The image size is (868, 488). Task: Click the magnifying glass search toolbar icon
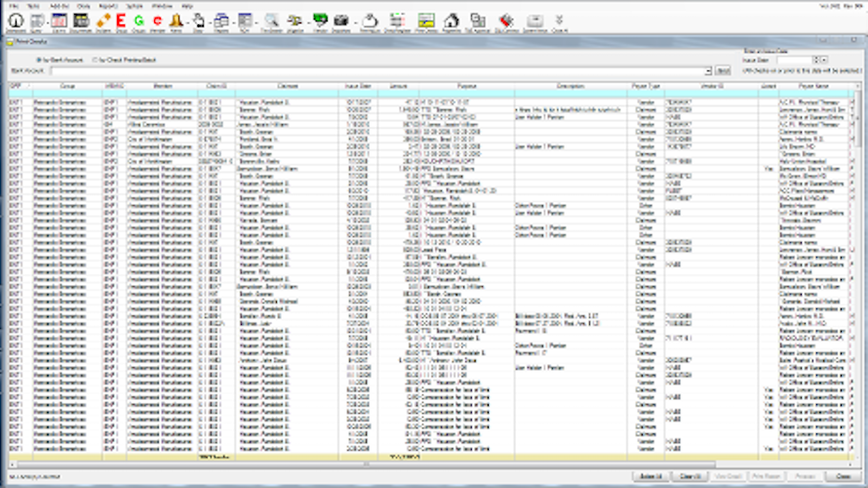point(271,21)
